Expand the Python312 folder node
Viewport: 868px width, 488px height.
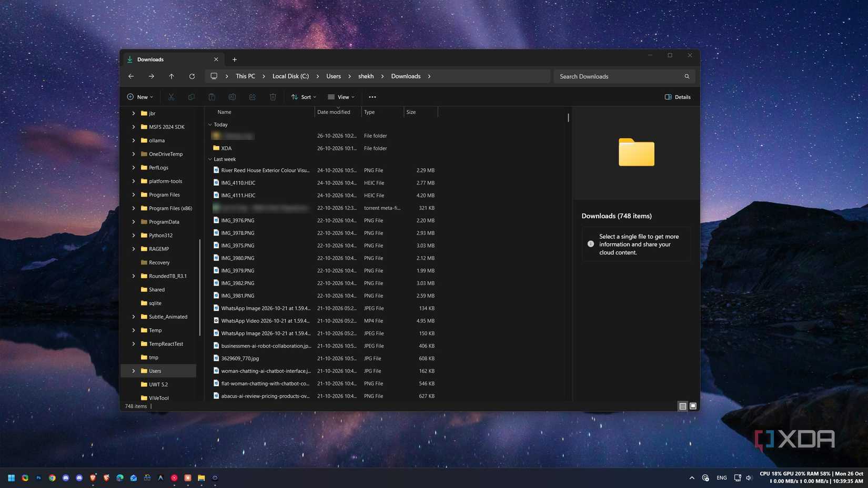click(x=133, y=236)
